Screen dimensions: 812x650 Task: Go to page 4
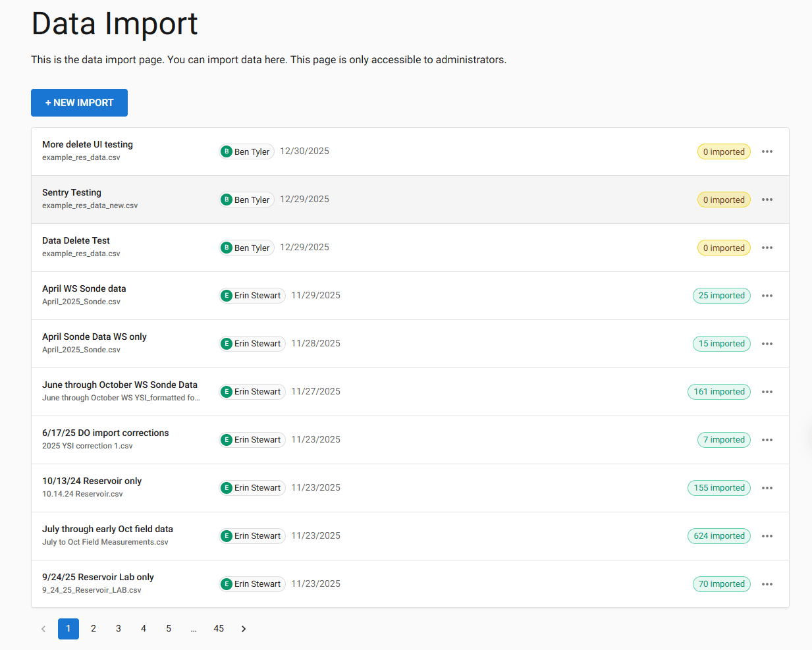[144, 629]
